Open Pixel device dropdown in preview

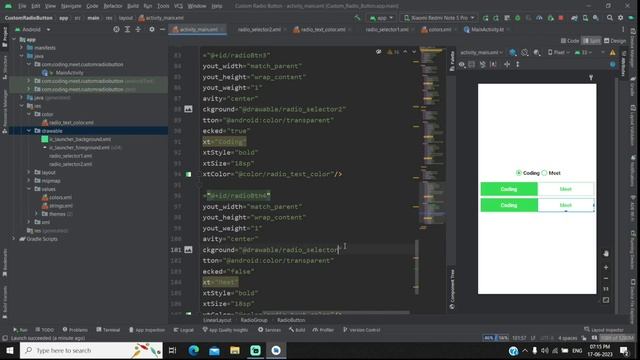coord(559,52)
